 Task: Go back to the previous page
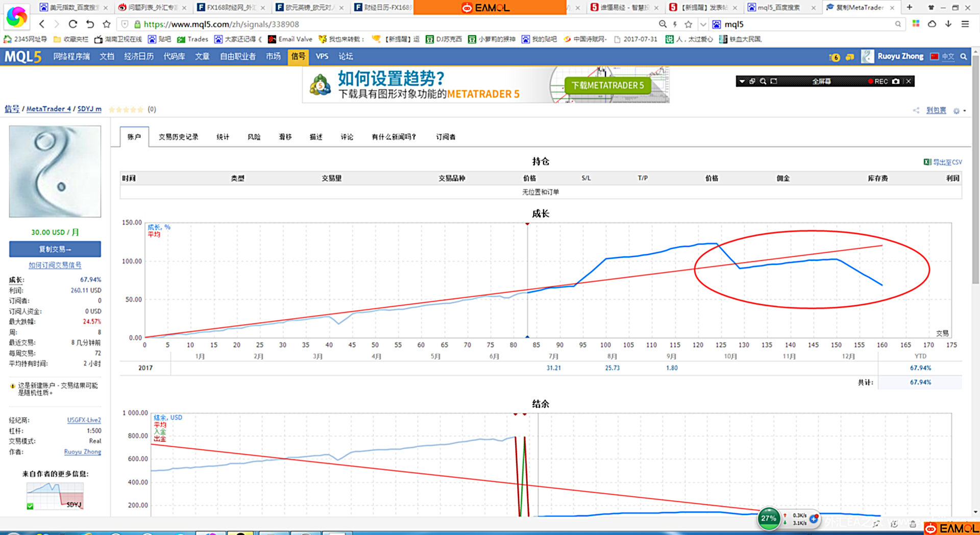(42, 24)
